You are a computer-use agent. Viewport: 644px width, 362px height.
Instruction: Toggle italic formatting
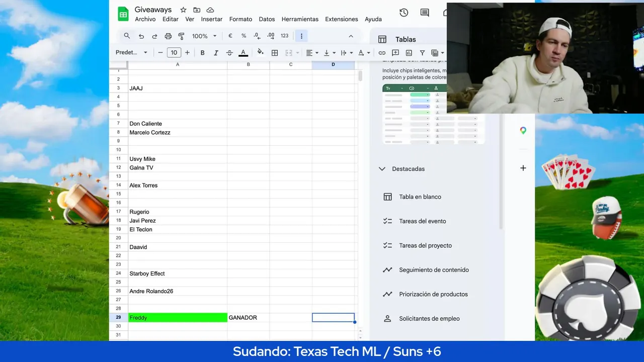coord(216,53)
